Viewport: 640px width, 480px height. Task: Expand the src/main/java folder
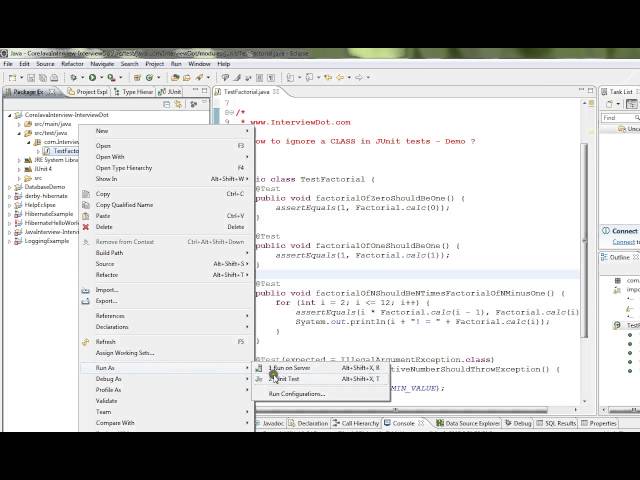coord(19,124)
